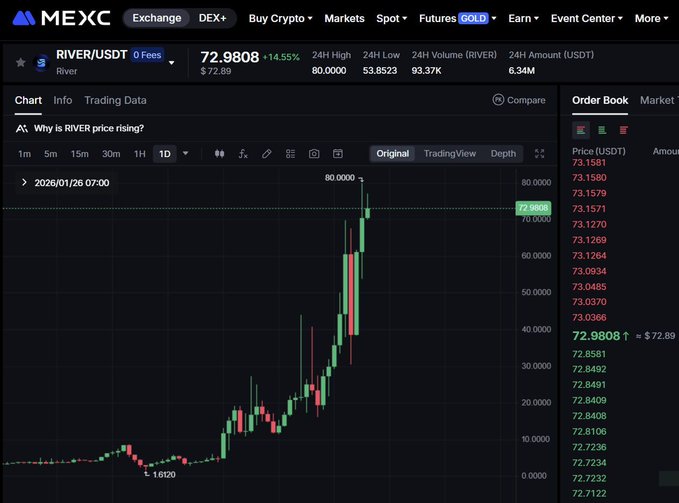Show combined buy and sell order book view
The width and height of the screenshot is (679, 503).
tap(581, 130)
